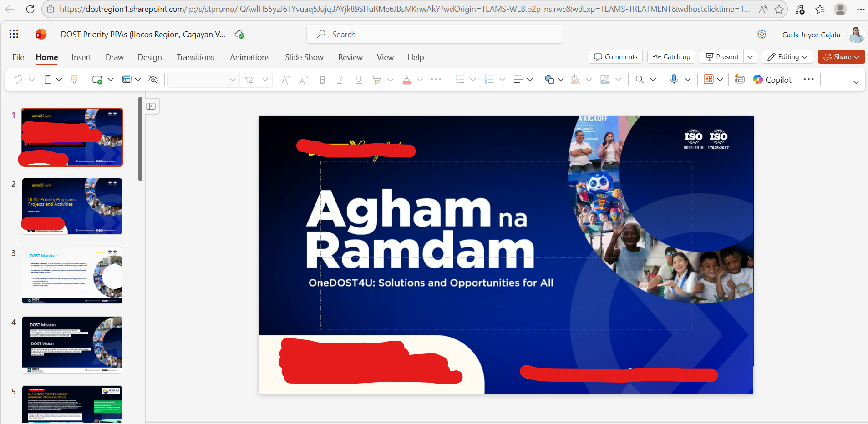Open the Animations tab
This screenshot has width=868, height=424.
click(250, 57)
